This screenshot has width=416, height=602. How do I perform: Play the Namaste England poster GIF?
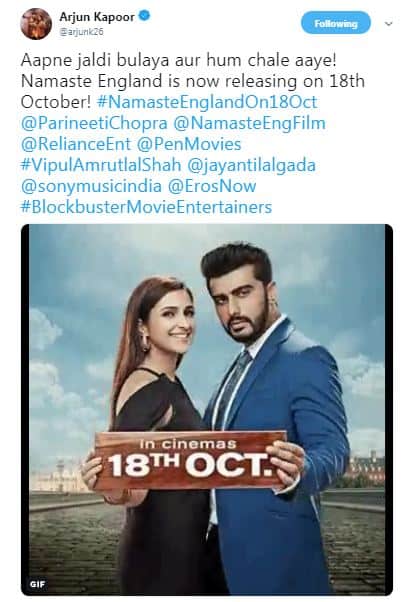pos(207,409)
